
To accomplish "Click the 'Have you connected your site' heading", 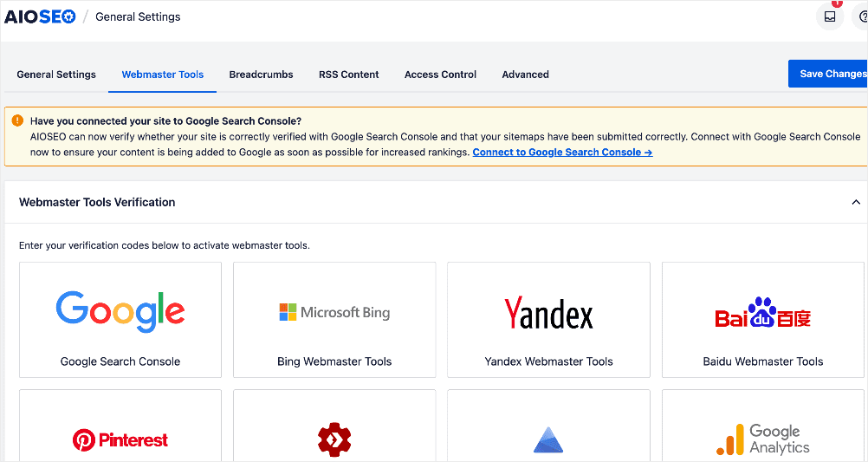I will point(165,120).
